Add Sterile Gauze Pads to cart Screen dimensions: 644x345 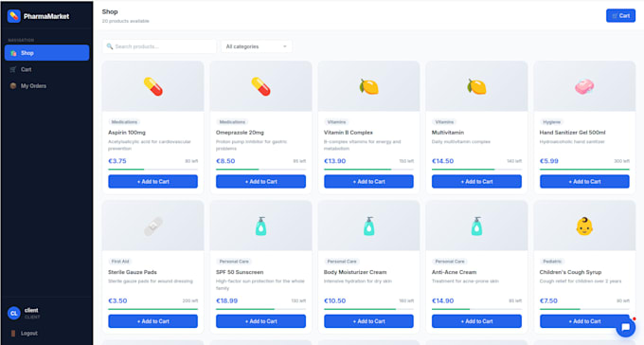click(x=152, y=321)
